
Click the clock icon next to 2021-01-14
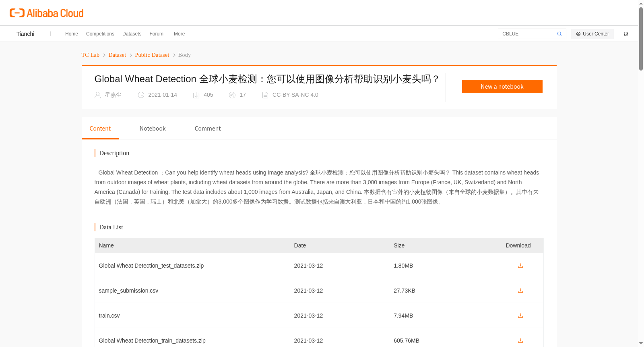[x=141, y=95]
